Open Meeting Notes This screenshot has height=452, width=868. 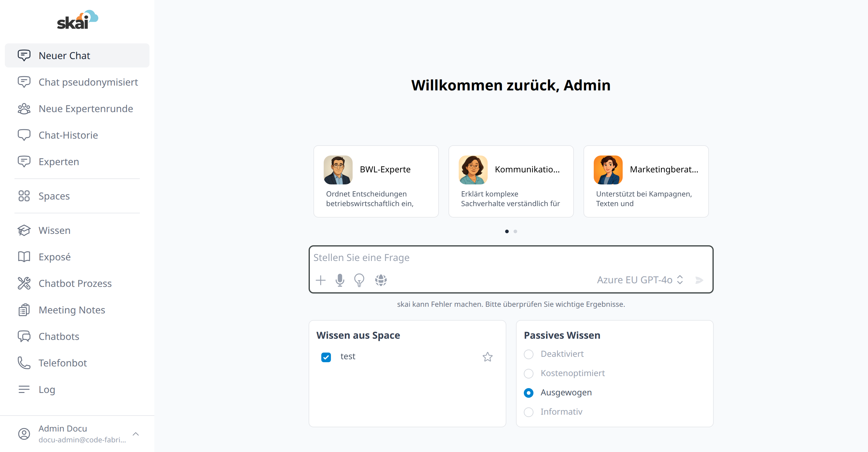click(77, 310)
